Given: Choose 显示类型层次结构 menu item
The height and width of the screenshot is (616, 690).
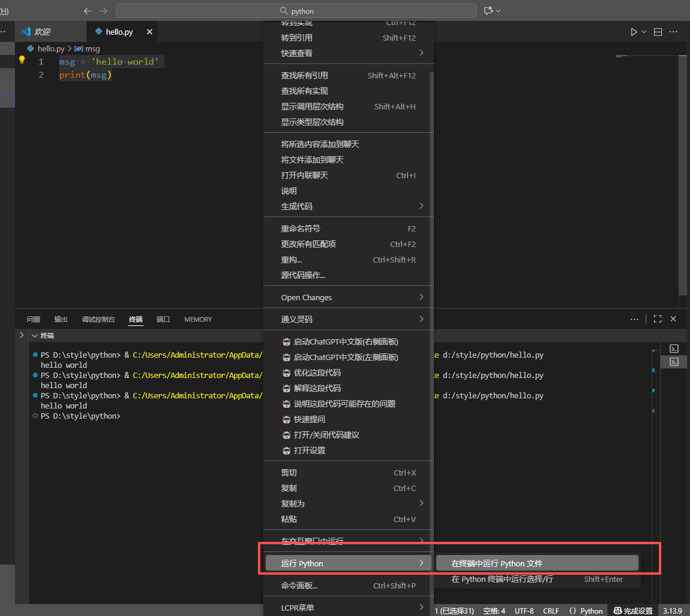Looking at the screenshot, I should 348,122.
